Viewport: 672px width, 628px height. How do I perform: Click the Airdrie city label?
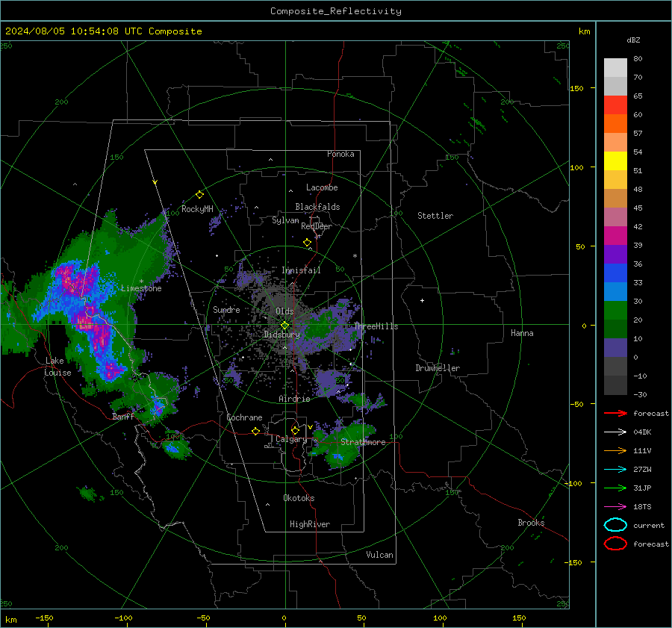[294, 399]
